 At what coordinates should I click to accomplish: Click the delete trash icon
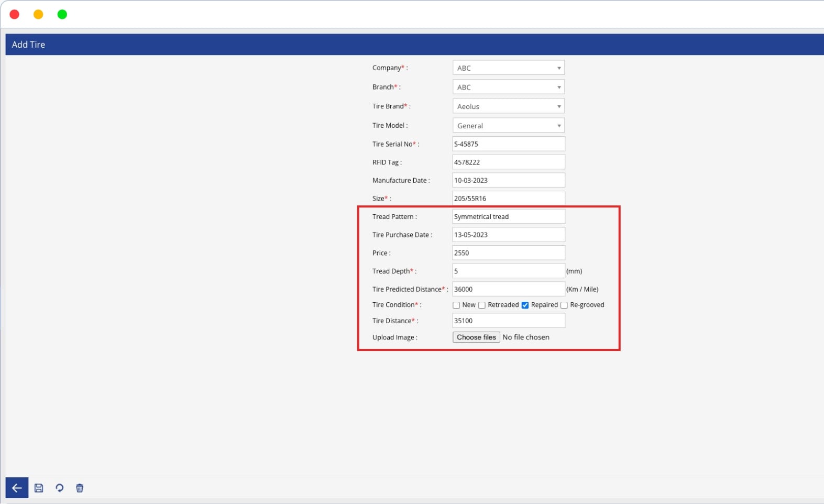(x=80, y=488)
